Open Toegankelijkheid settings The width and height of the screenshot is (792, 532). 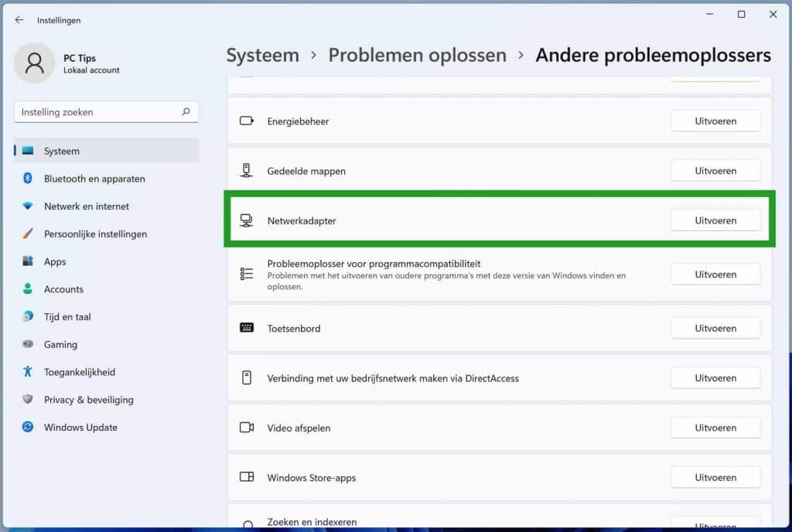107,372
